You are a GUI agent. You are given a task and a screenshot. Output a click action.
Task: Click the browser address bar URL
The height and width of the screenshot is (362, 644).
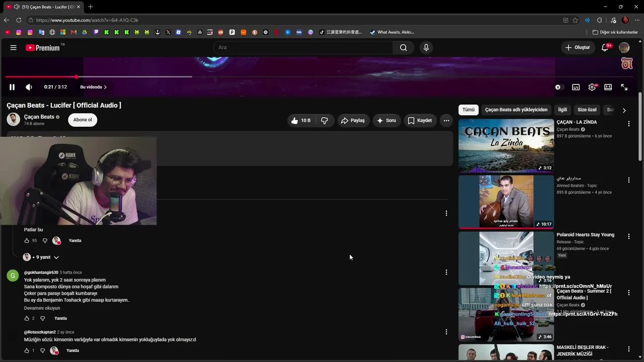coord(87,20)
